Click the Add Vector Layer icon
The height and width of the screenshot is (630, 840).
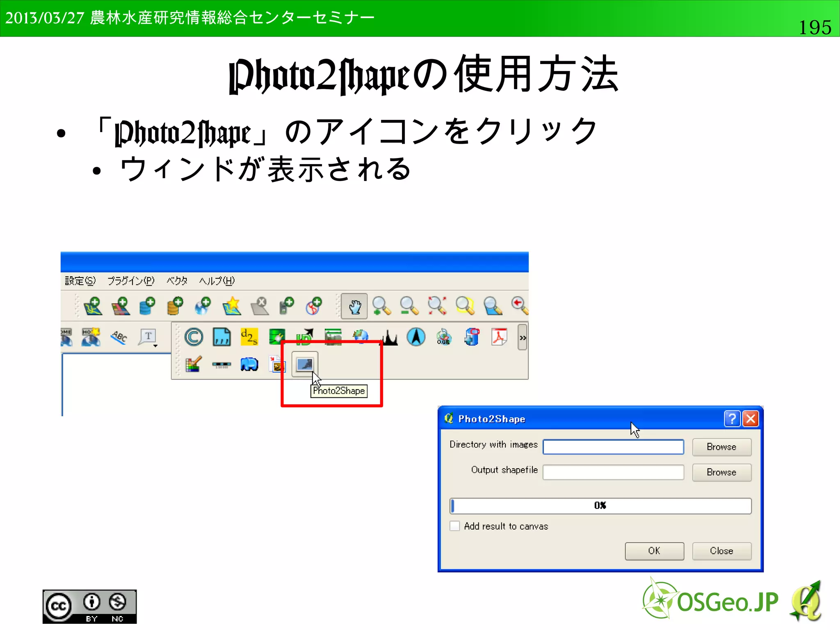pyautogui.click(x=93, y=306)
